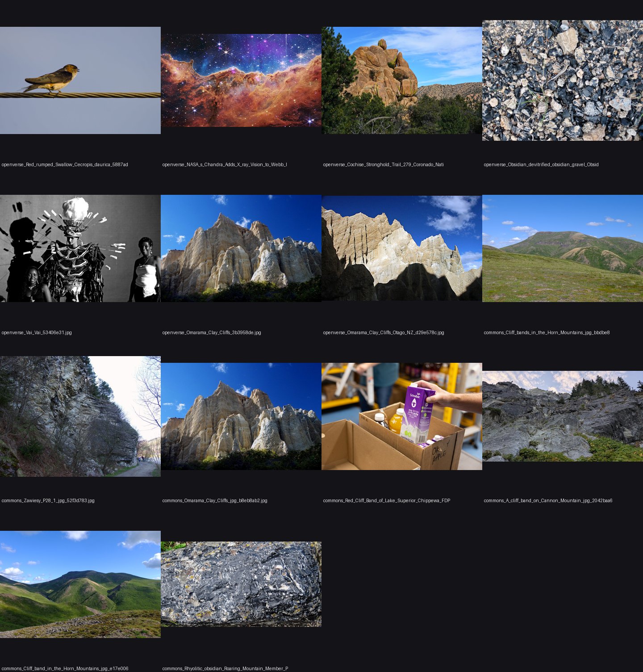Click filename openverse_Omarama_Clay_Cliffs_Otago_NZ_d29e578c.jpg

[x=384, y=333]
